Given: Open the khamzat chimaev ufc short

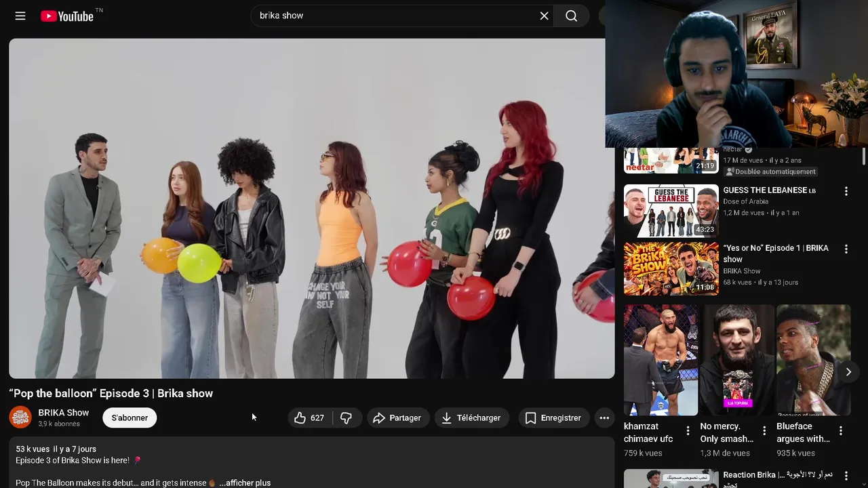Looking at the screenshot, I should coord(661,360).
